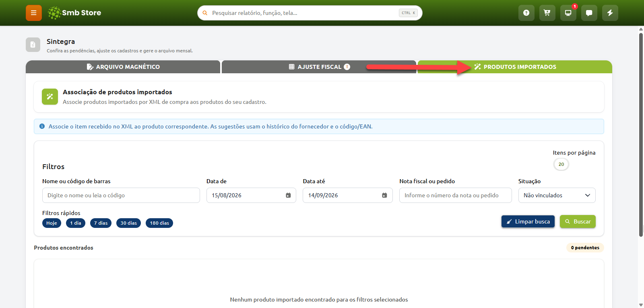The width and height of the screenshot is (644, 308).
Task: Click the calendar icon in Data de
Action: (x=288, y=195)
